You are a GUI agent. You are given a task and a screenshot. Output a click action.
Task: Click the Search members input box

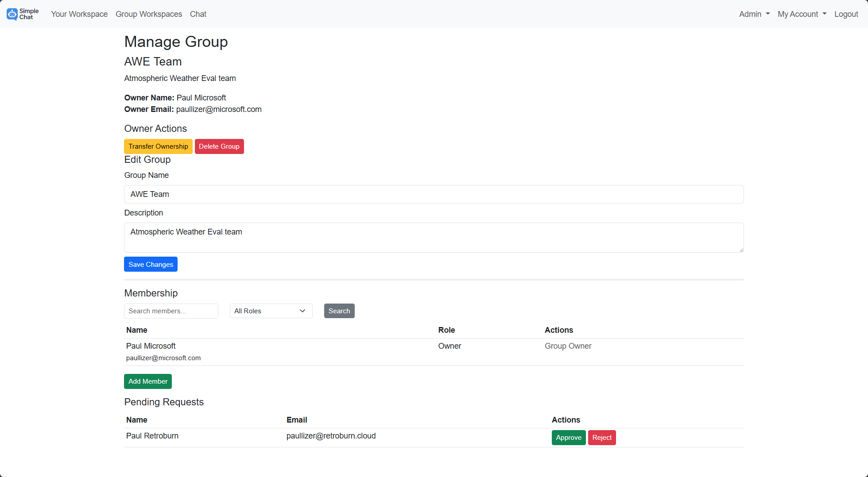pyautogui.click(x=171, y=311)
